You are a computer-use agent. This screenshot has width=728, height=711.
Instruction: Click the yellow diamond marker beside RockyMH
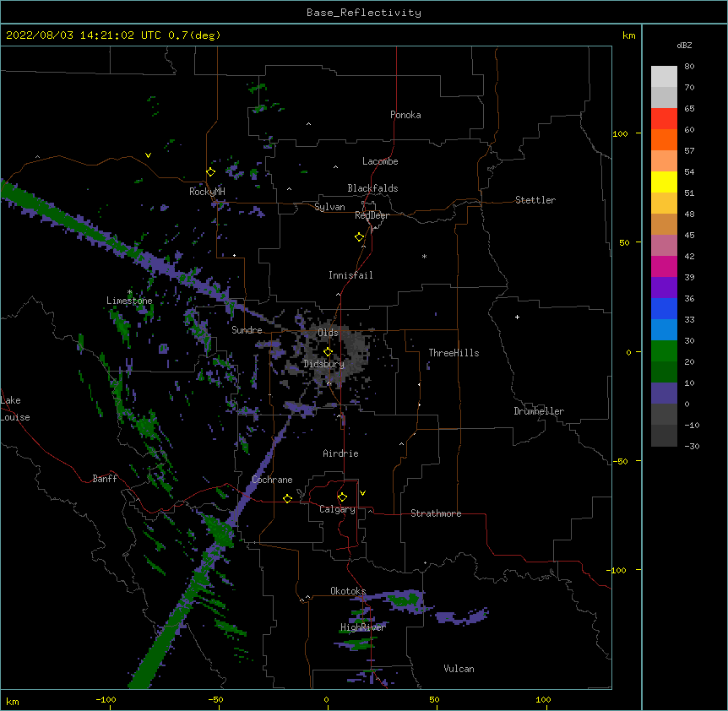[211, 172]
